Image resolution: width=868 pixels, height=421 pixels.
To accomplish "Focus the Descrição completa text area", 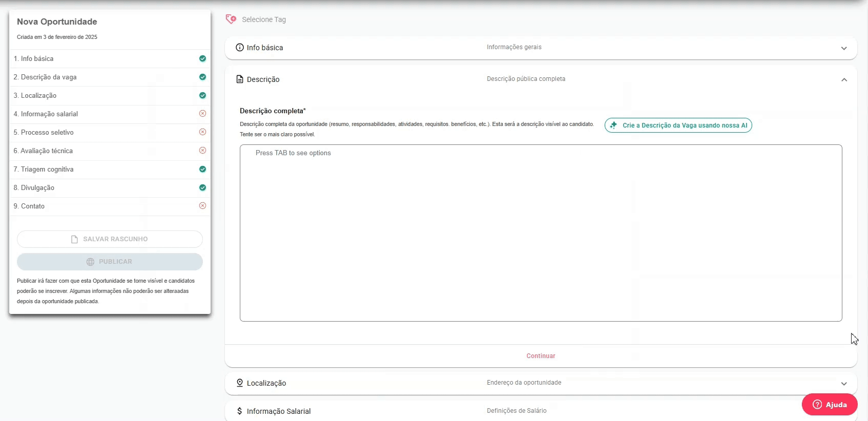I will [541, 233].
